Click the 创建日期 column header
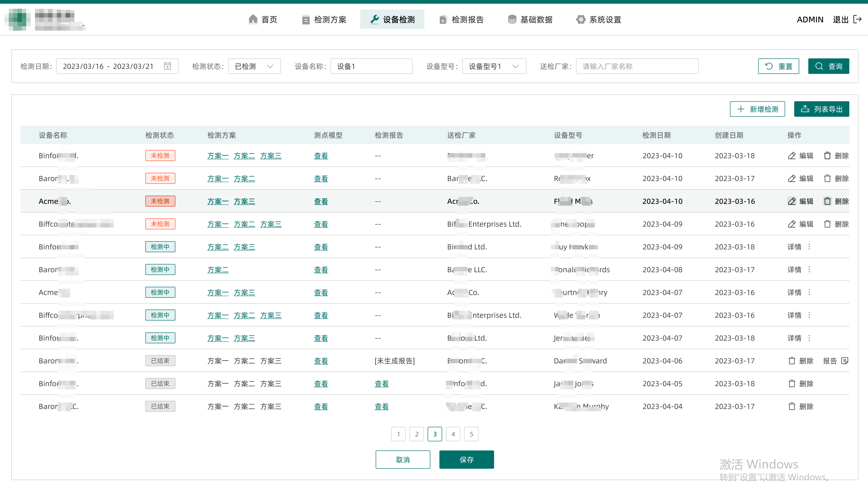 pyautogui.click(x=729, y=135)
